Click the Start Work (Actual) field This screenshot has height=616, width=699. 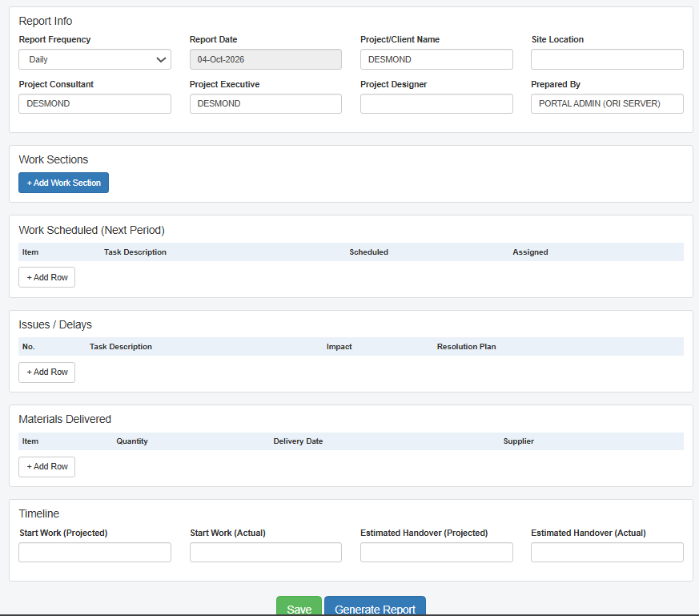[266, 552]
